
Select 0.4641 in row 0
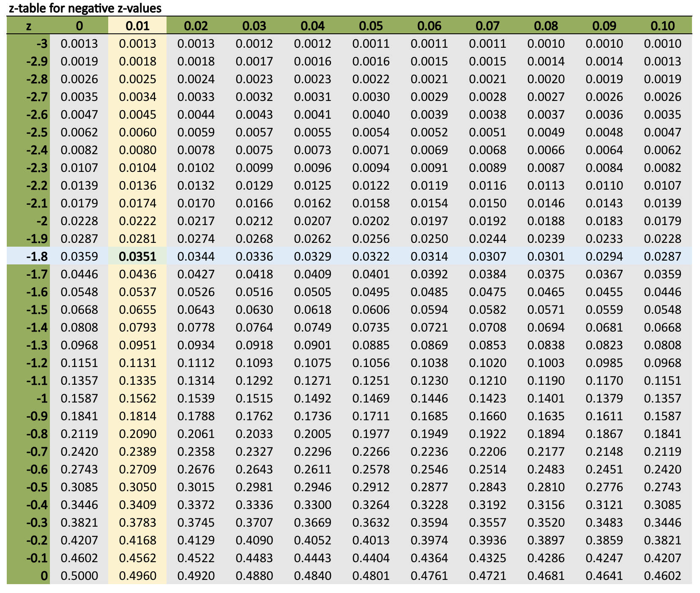604,576
